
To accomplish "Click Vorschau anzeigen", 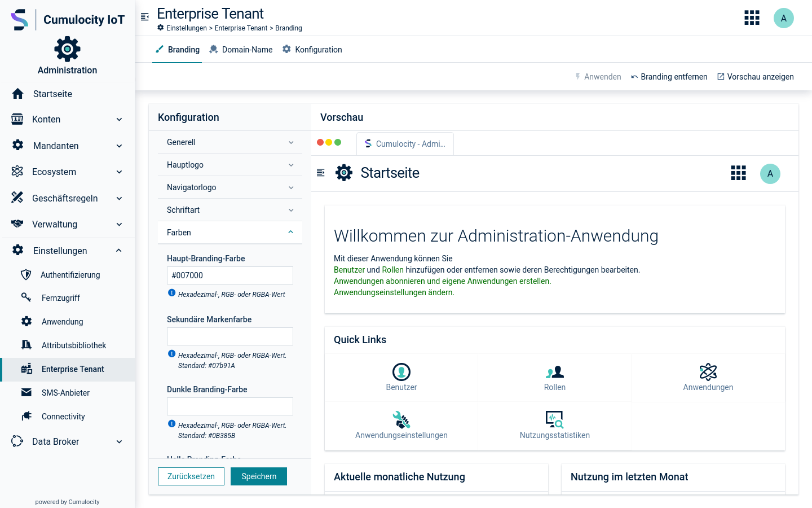I will coord(755,77).
